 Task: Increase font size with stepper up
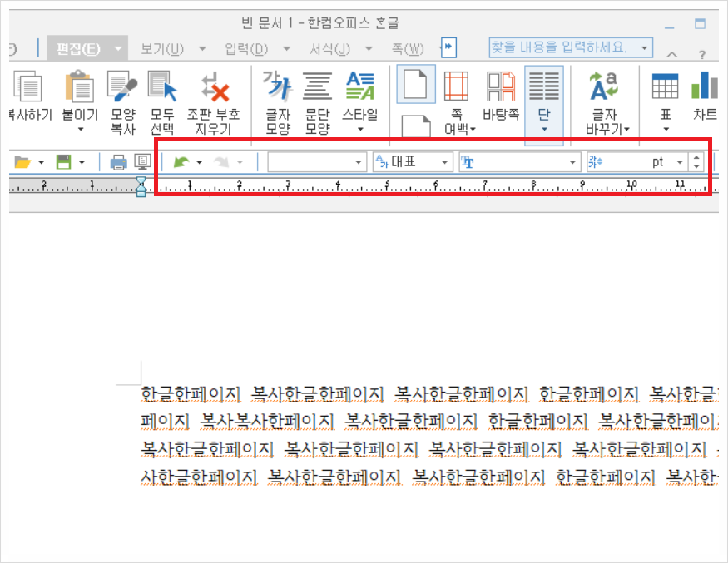point(696,158)
